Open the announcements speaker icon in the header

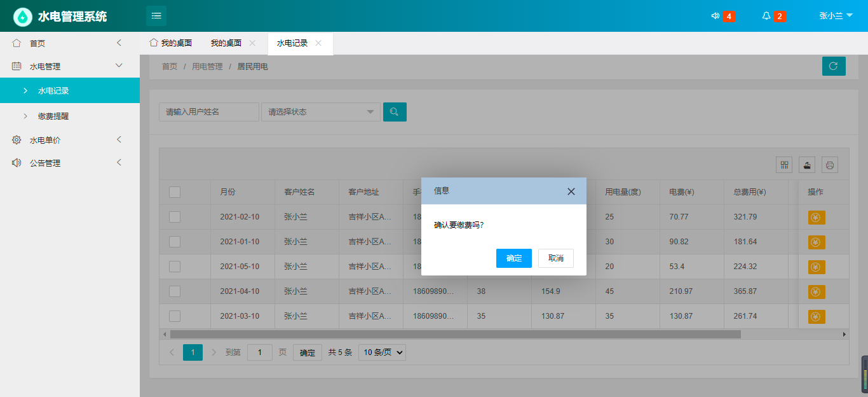pos(715,16)
